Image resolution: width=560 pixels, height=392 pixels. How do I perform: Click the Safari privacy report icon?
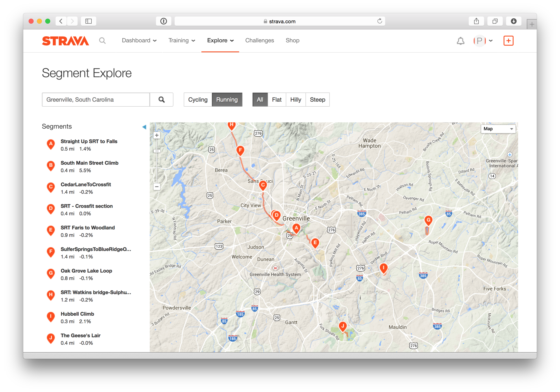point(164,21)
